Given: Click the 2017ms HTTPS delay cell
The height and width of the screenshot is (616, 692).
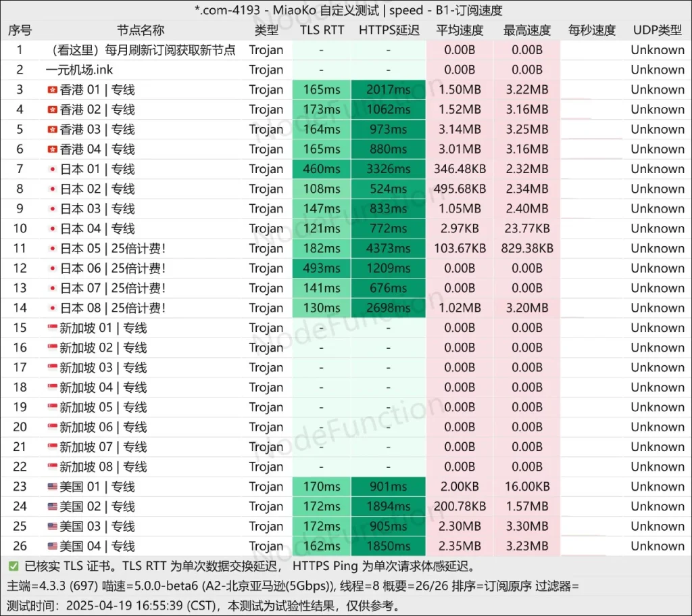Looking at the screenshot, I should 389,90.
